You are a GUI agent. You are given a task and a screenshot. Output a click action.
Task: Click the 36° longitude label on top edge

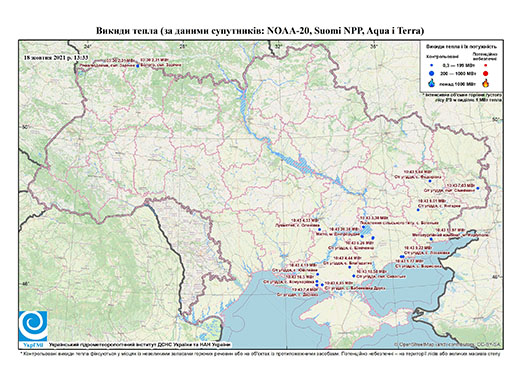pos(374,47)
